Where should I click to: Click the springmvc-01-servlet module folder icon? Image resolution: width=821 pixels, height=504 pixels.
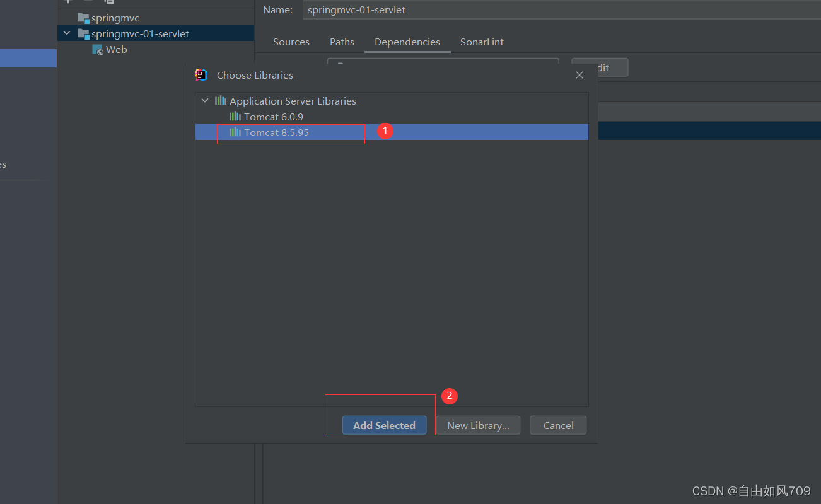click(x=83, y=34)
